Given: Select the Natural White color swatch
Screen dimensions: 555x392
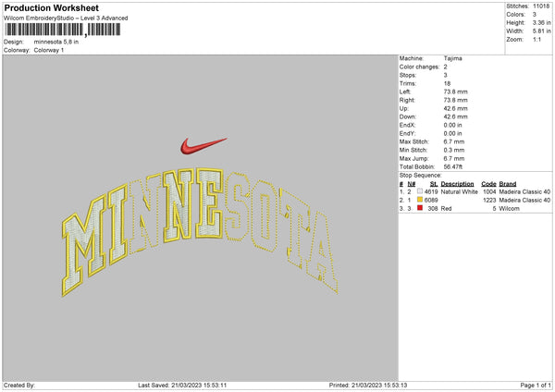Looking at the screenshot, I should (x=420, y=191).
